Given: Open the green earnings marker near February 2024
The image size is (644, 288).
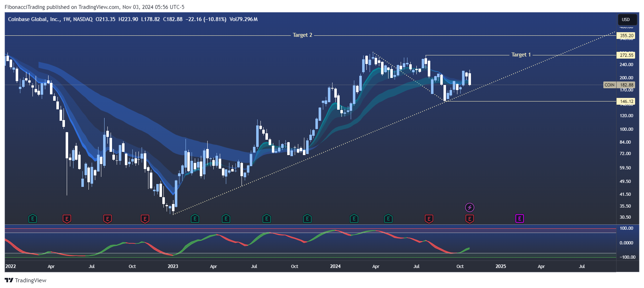Looking at the screenshot, I should pos(354,218).
